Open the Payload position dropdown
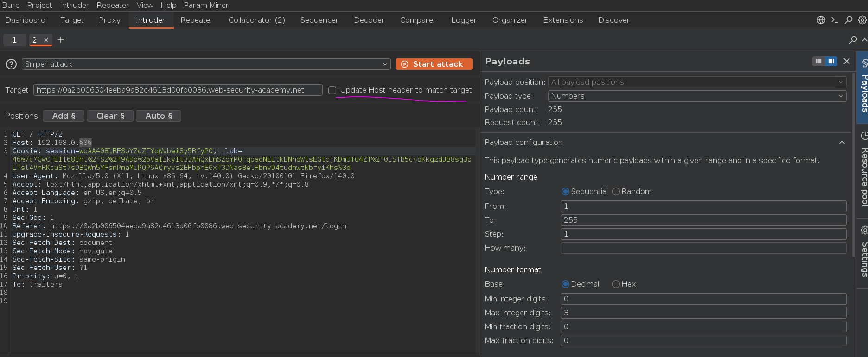868x357 pixels. (x=697, y=82)
